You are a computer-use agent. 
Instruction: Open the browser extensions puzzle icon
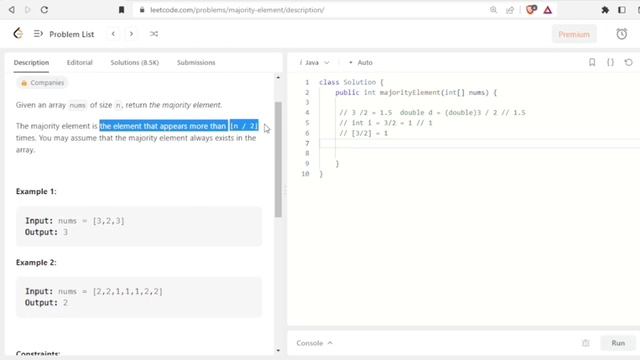coord(605,10)
